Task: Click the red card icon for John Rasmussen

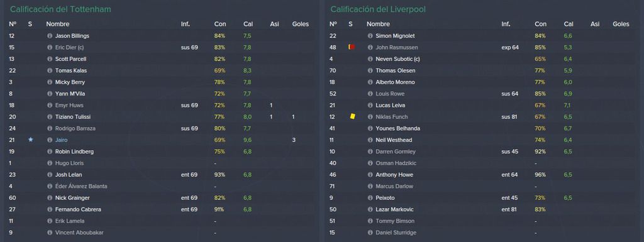Action: tap(352, 47)
